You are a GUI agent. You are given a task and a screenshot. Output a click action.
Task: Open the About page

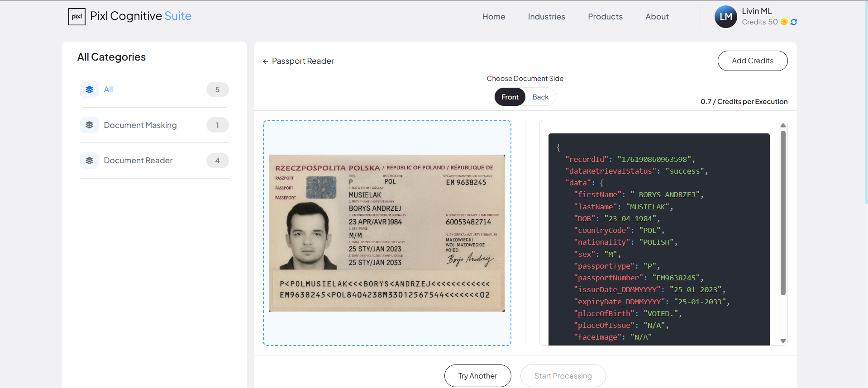[x=657, y=17]
